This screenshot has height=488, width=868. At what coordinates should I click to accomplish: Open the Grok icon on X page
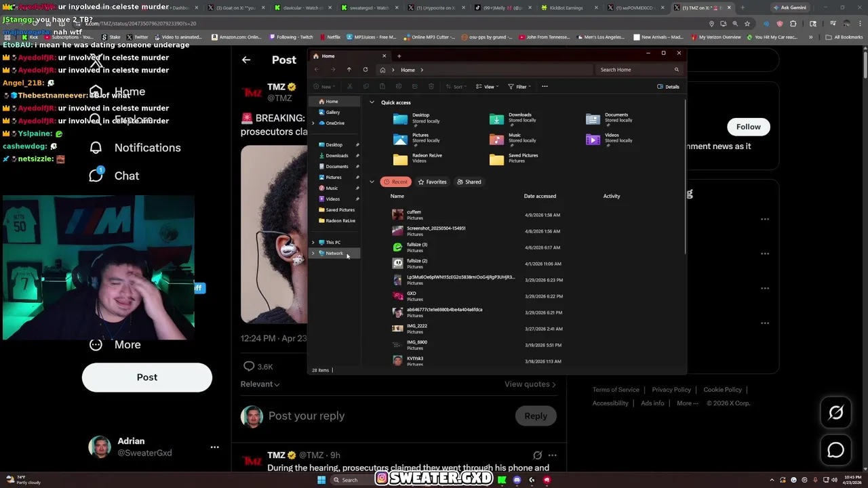835,413
